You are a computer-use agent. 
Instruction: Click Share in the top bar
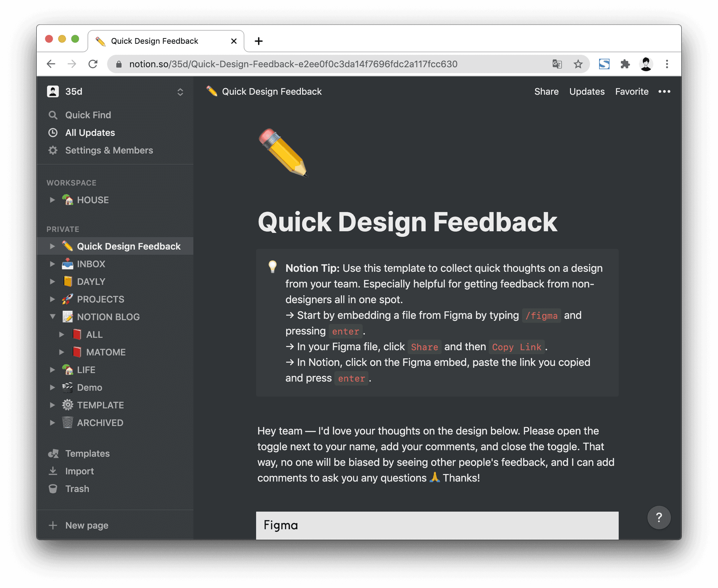point(546,92)
